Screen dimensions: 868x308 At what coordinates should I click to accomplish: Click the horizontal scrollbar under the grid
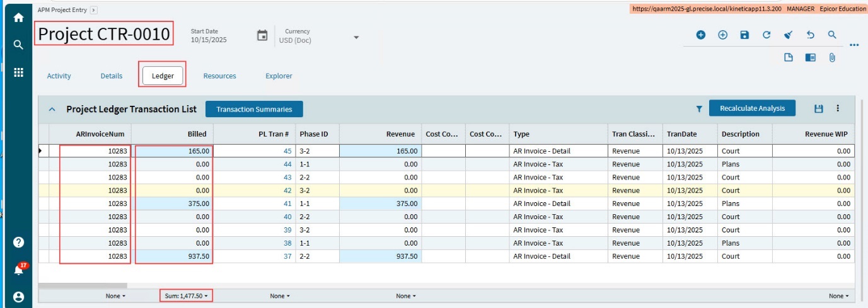tap(83, 285)
